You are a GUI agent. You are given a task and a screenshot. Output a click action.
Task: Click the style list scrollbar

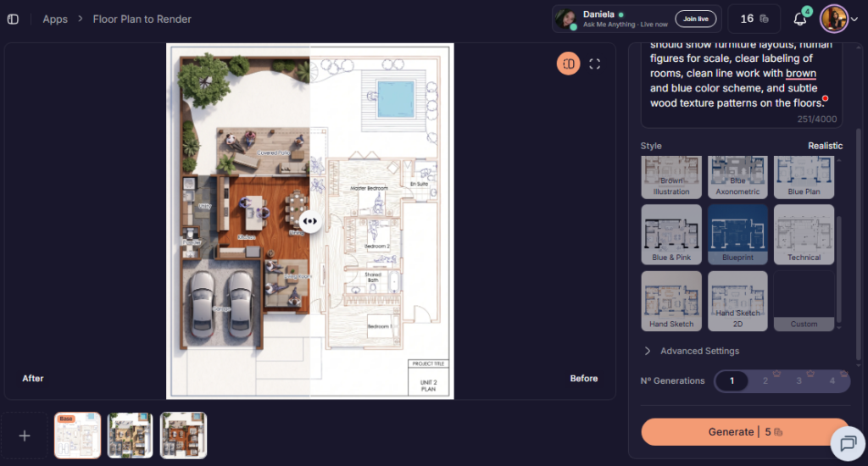pyautogui.click(x=839, y=269)
